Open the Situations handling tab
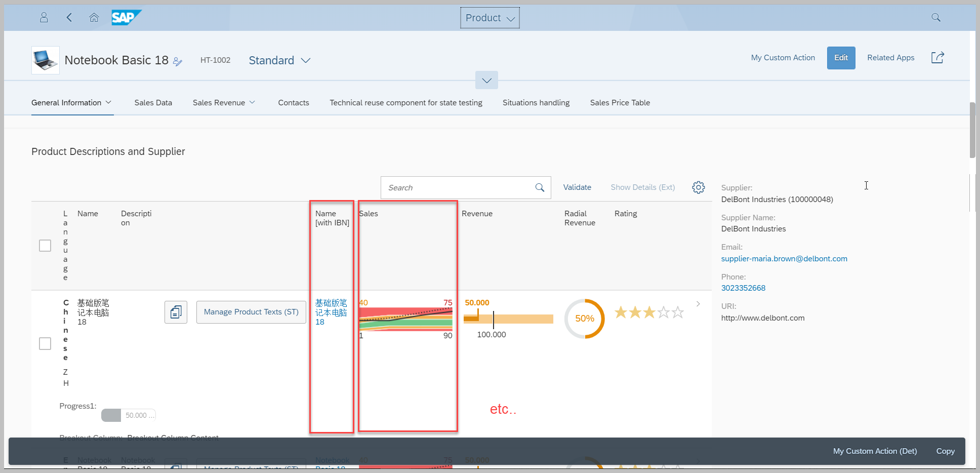 coord(536,102)
